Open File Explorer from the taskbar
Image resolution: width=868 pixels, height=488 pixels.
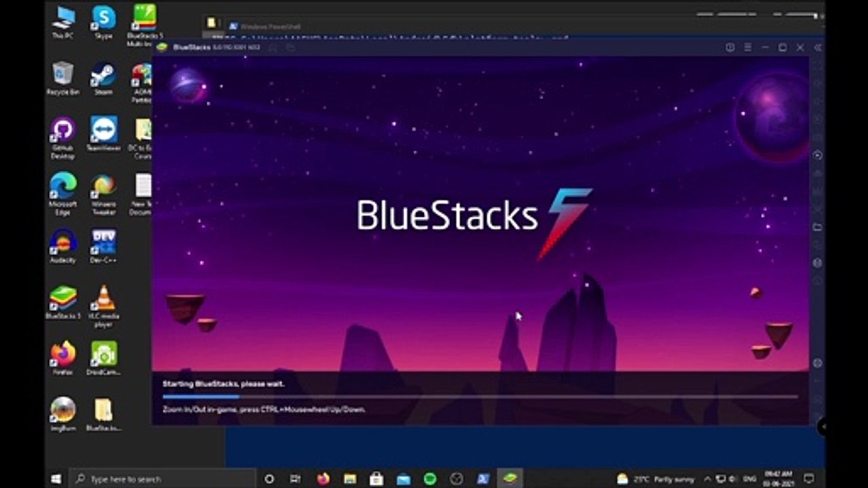(350, 479)
